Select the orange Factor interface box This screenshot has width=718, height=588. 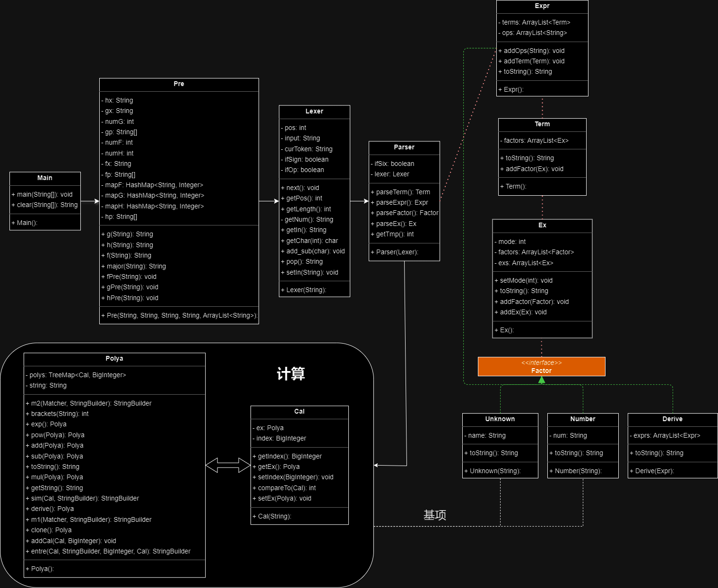[x=541, y=366]
